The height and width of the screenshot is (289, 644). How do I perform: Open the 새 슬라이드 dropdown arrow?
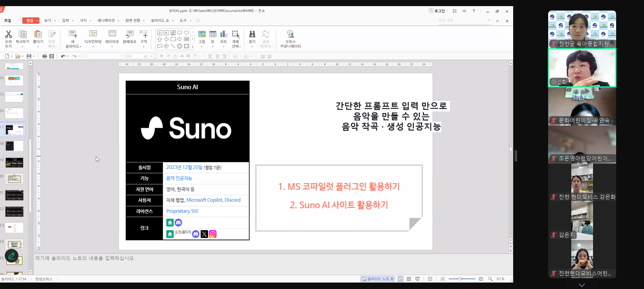[x=81, y=47]
